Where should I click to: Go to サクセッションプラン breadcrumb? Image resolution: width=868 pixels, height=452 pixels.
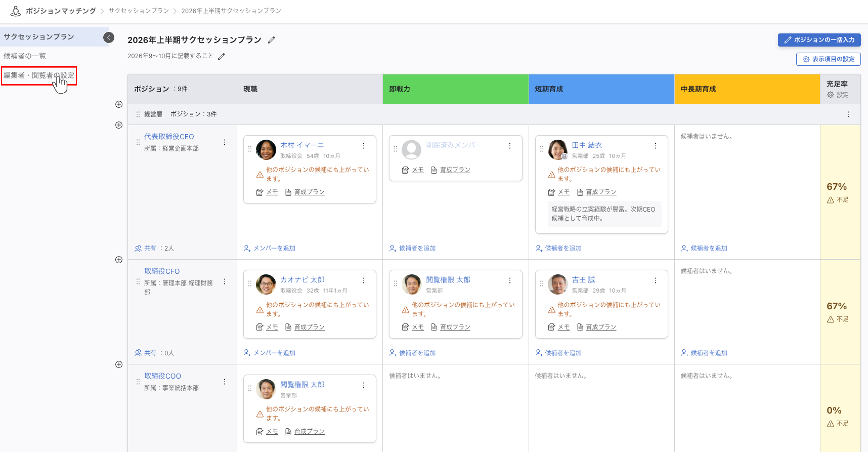[x=138, y=11]
